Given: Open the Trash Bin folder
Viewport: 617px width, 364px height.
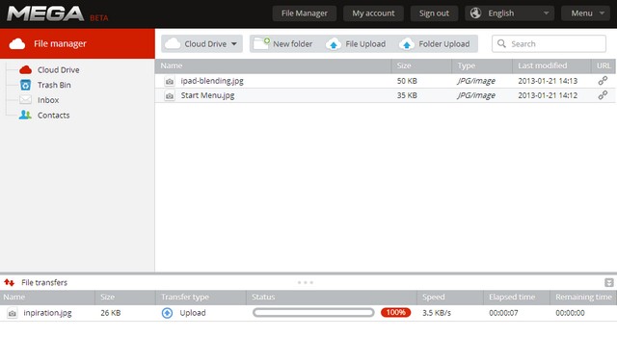Looking at the screenshot, I should point(54,85).
